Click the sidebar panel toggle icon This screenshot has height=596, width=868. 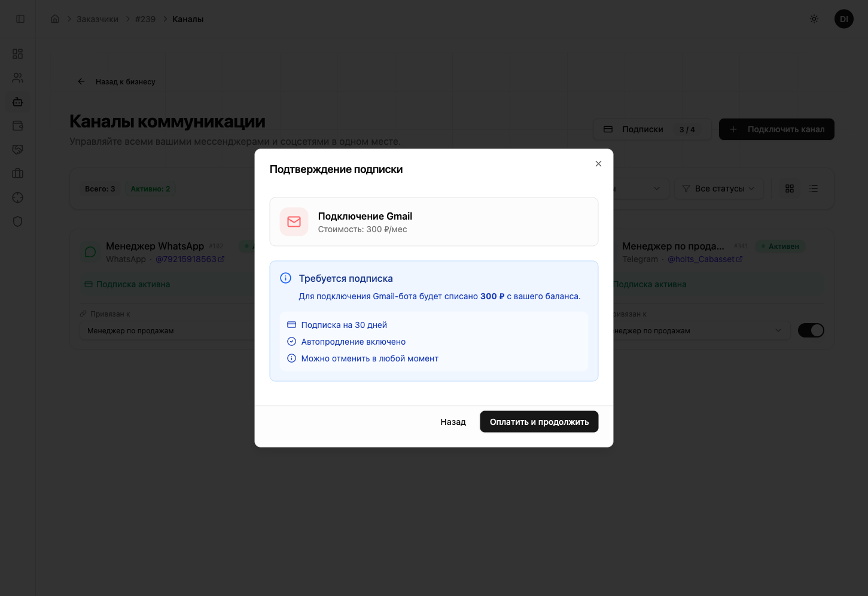[20, 19]
